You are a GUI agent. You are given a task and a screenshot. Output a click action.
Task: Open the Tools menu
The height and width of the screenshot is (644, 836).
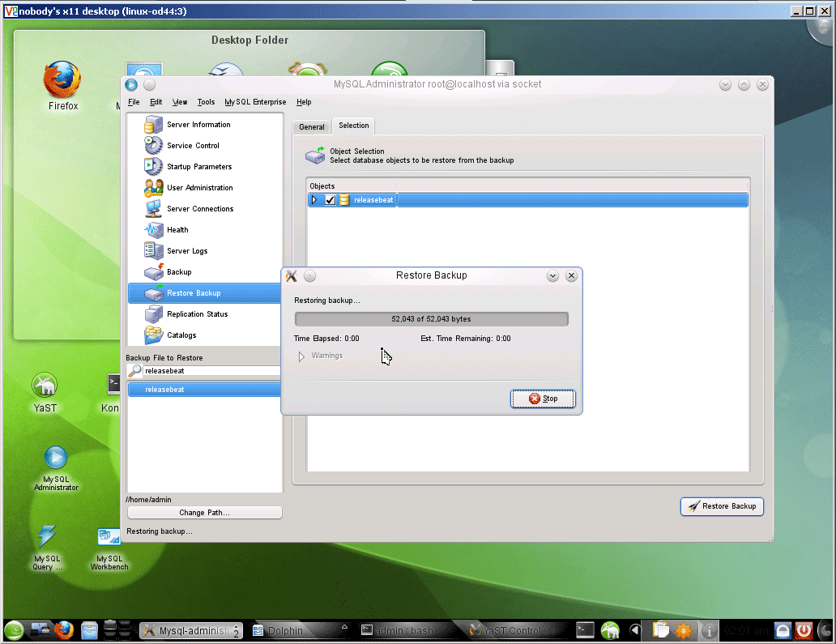tap(206, 102)
